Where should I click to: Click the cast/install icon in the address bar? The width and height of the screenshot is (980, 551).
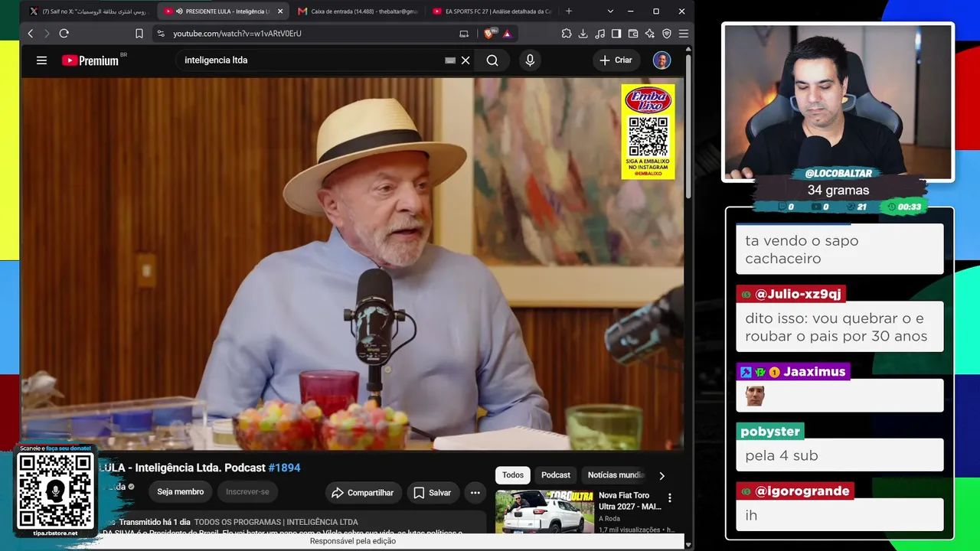(x=464, y=34)
